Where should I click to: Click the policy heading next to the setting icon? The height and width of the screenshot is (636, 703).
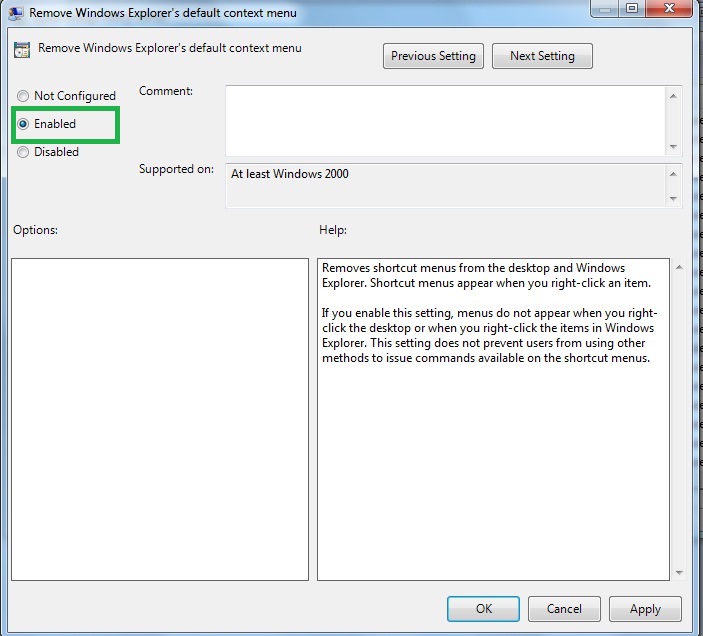point(169,48)
